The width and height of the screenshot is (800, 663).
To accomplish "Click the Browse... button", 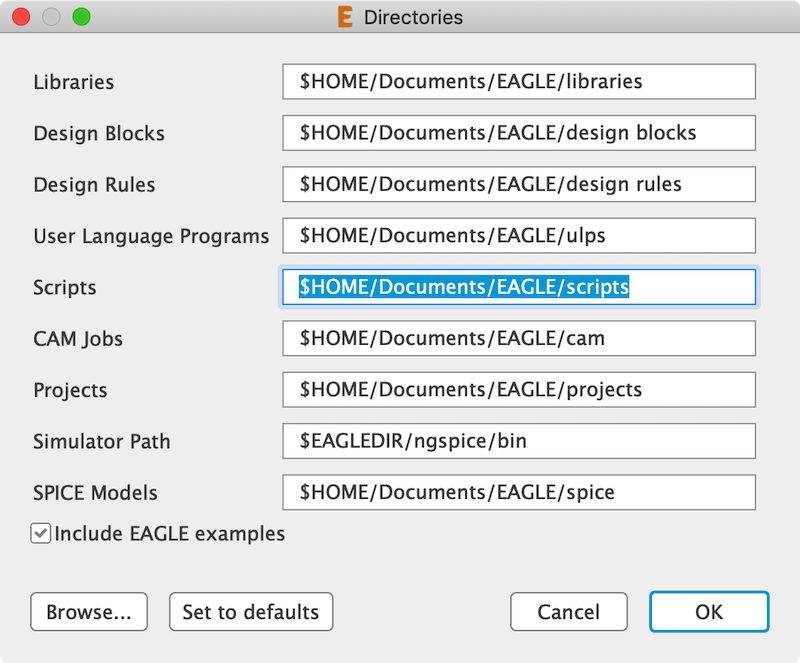I will pyautogui.click(x=89, y=611).
